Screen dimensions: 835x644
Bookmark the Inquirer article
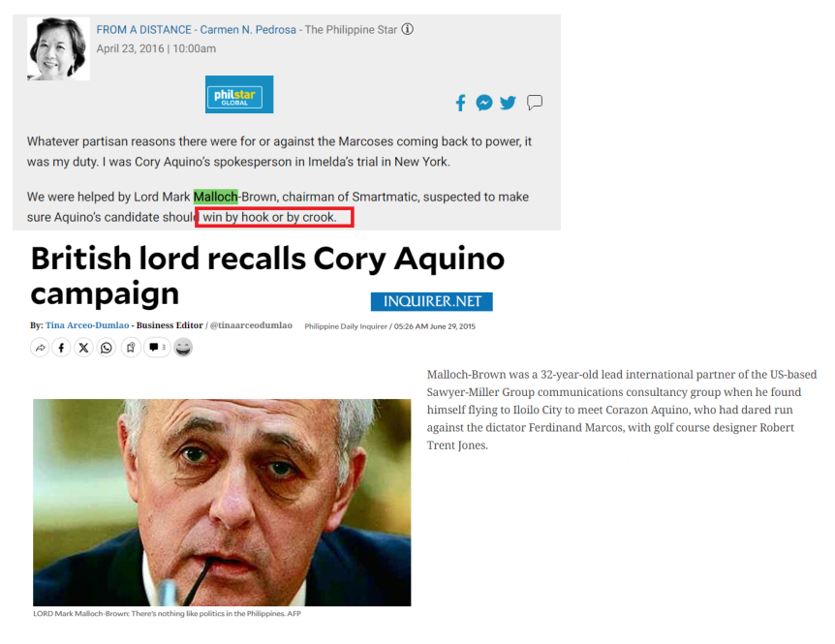(x=131, y=348)
